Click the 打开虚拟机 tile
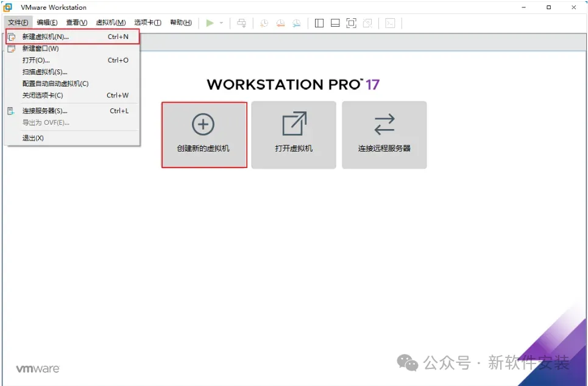Image resolution: width=588 pixels, height=386 pixels. [x=294, y=135]
